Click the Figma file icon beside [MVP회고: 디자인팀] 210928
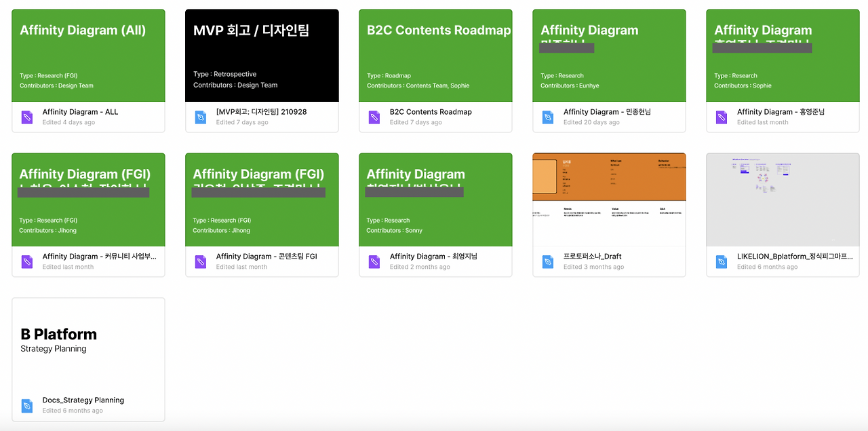Image resolution: width=868 pixels, height=431 pixels. [x=200, y=117]
